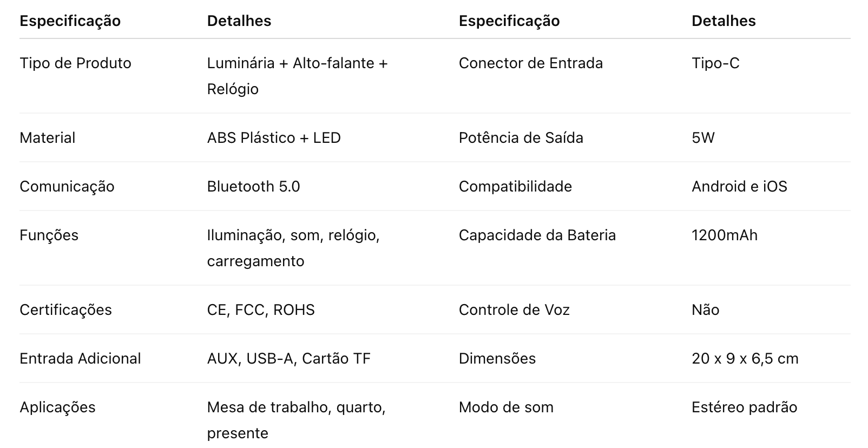This screenshot has width=868, height=448.
Task: Click 'CE, FCC, ROHS' certifications cell
Action: (x=261, y=310)
